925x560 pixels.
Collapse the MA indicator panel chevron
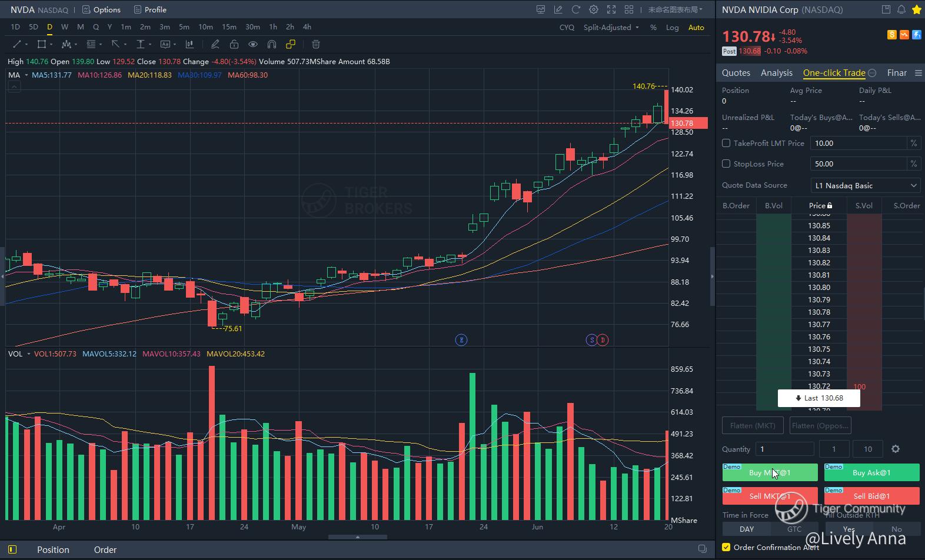pyautogui.click(x=14, y=86)
